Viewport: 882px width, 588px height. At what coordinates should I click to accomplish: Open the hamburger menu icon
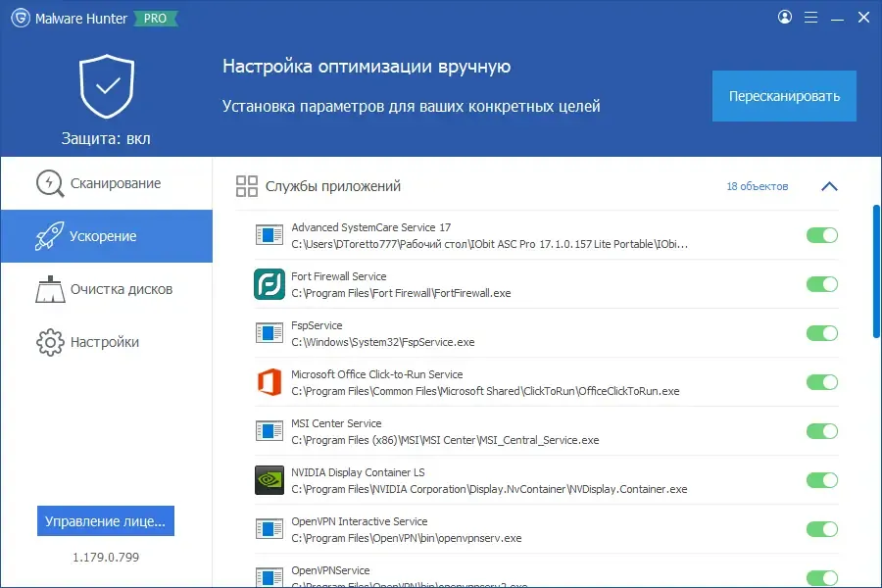point(810,18)
